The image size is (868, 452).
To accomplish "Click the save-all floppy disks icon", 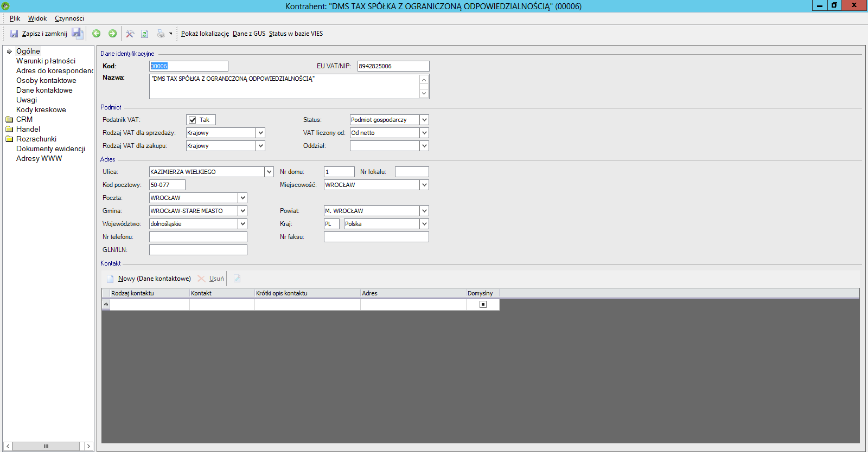I will (x=77, y=34).
